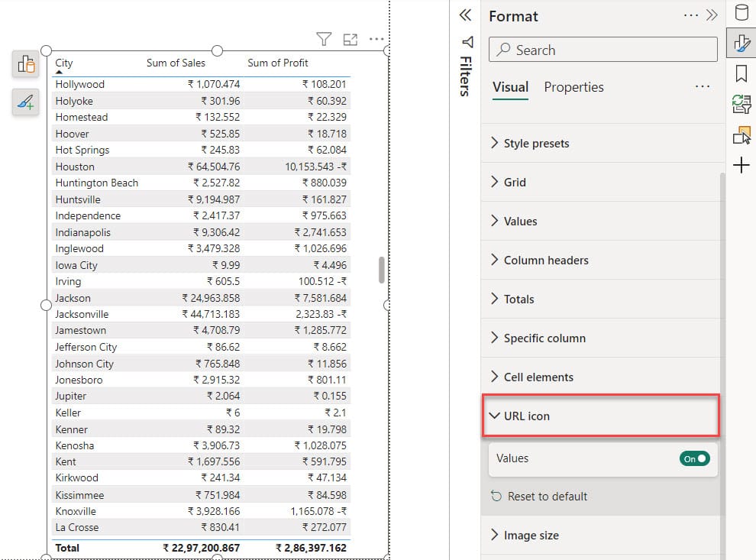Select the Iowa City cell
The image size is (756, 560).
(76, 265)
